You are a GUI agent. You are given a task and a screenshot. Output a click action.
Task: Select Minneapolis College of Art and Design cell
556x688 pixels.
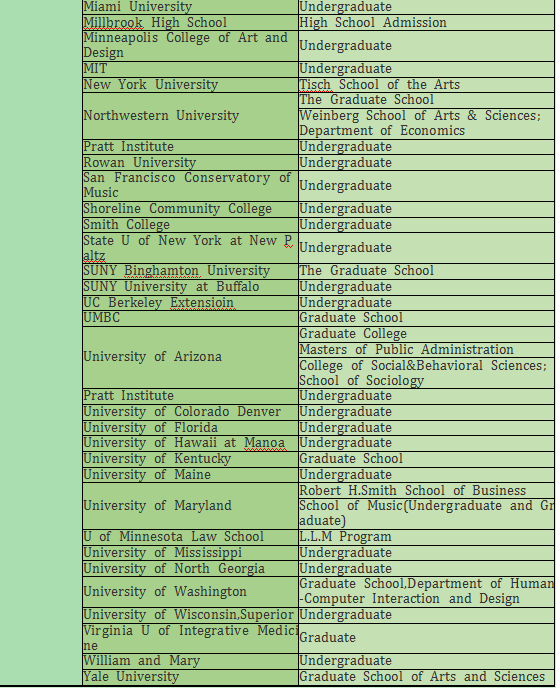click(190, 46)
